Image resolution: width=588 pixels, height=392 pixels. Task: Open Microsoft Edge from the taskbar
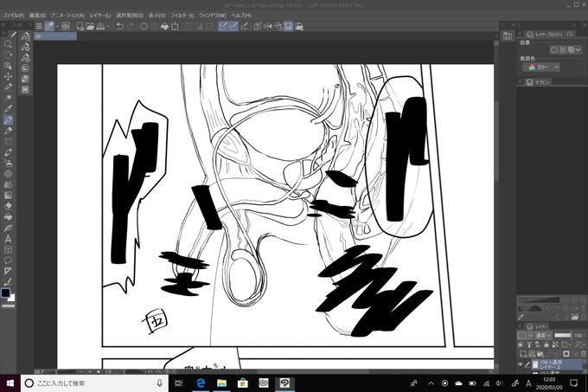[201, 383]
